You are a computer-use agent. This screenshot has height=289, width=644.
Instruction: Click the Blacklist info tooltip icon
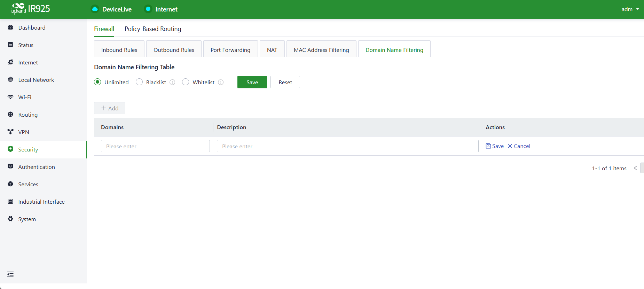pyautogui.click(x=172, y=82)
